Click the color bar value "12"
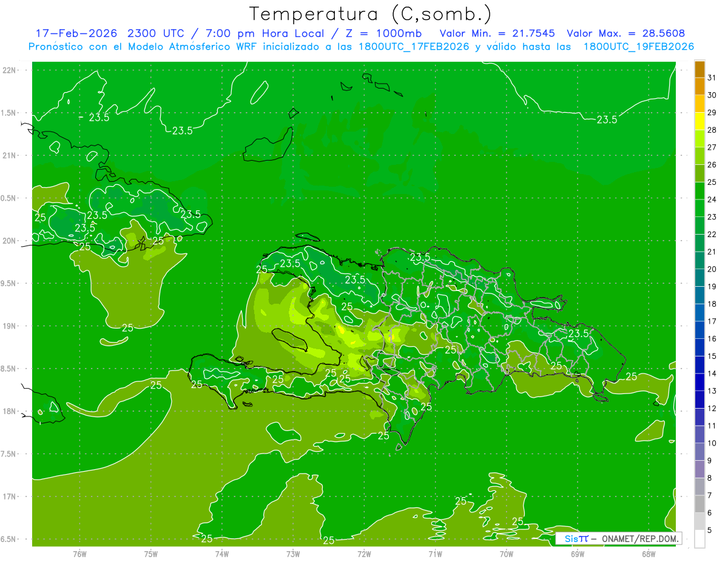This screenshot has width=728, height=562. [x=712, y=409]
